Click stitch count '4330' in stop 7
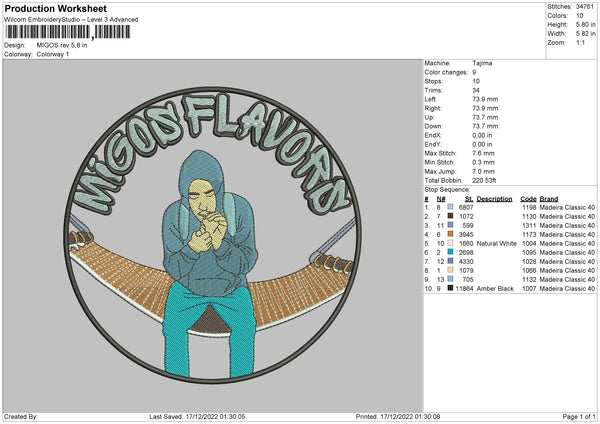The width and height of the screenshot is (600, 424). [x=466, y=261]
